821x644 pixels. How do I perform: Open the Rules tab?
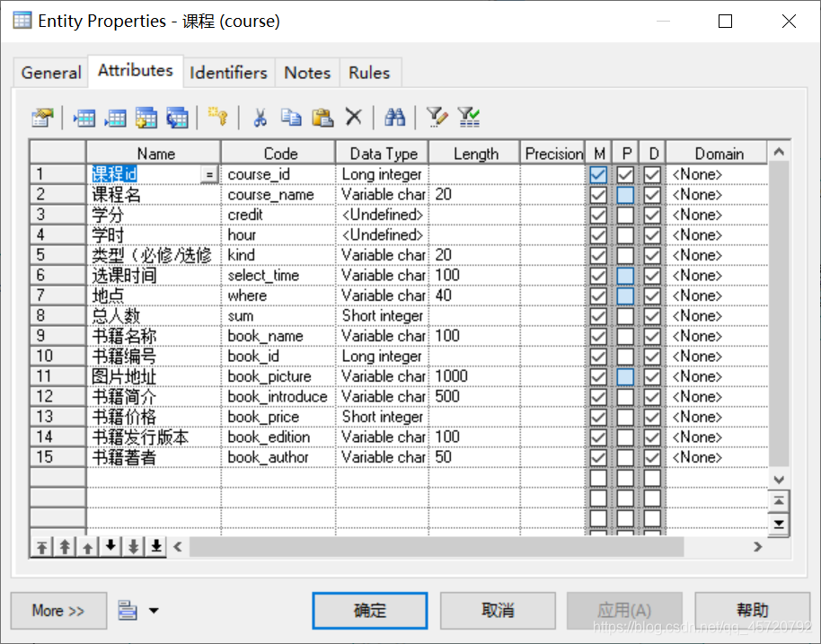point(370,72)
